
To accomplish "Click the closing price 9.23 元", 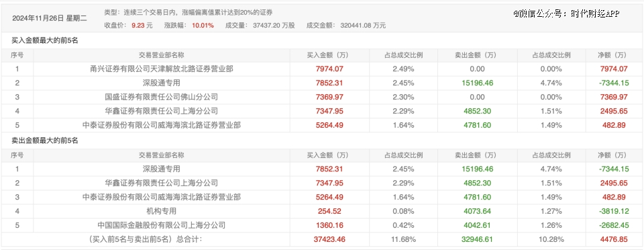I will pos(142,26).
